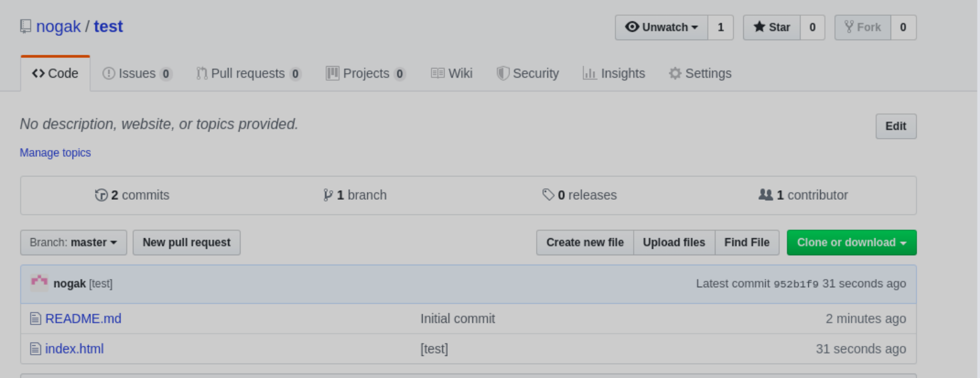Click the Upload files button
This screenshot has height=378, width=980.
pos(674,243)
